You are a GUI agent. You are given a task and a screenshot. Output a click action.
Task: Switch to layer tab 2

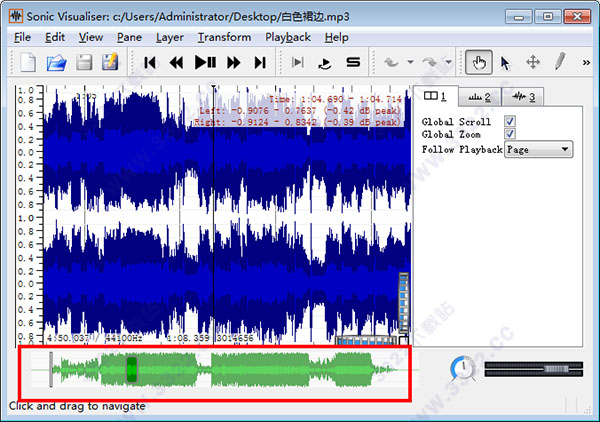coord(479,97)
